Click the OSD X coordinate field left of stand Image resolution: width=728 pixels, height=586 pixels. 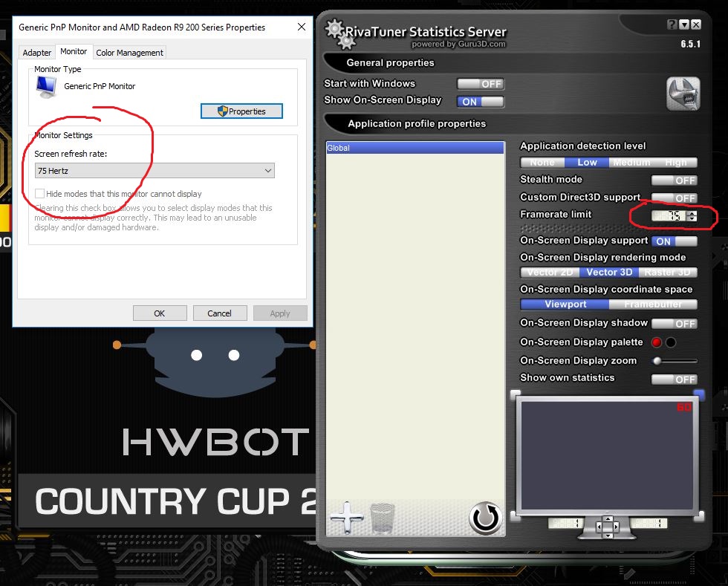pos(565,524)
